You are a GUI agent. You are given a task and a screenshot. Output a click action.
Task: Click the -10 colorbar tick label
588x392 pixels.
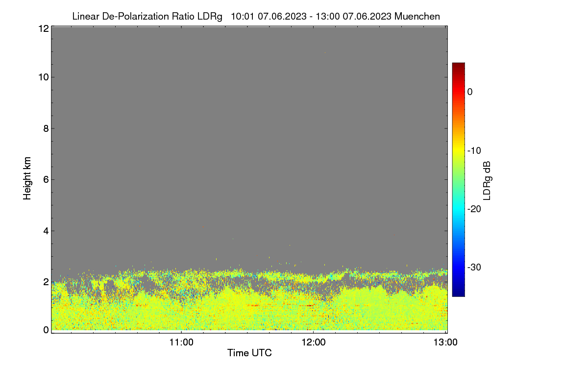[474, 150]
